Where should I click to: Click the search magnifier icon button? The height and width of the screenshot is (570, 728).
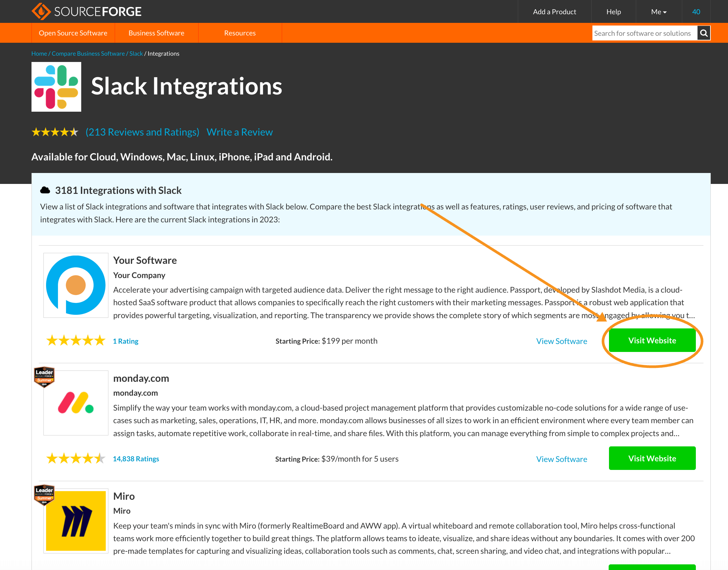703,33
